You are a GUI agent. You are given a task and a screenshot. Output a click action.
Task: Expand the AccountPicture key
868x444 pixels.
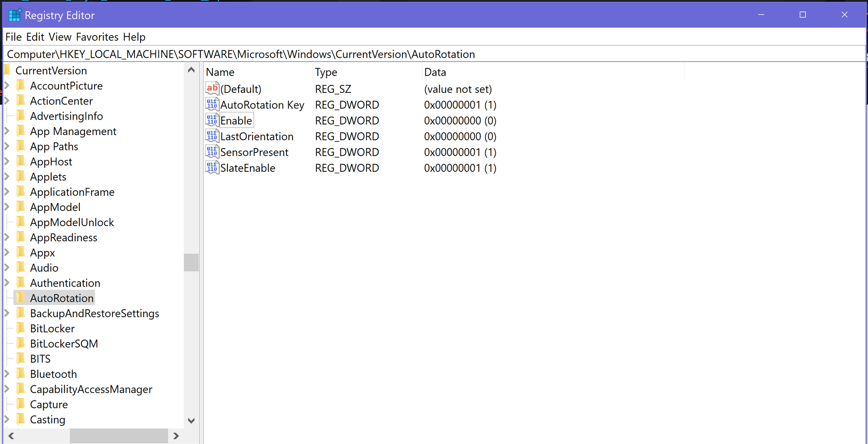(7, 86)
